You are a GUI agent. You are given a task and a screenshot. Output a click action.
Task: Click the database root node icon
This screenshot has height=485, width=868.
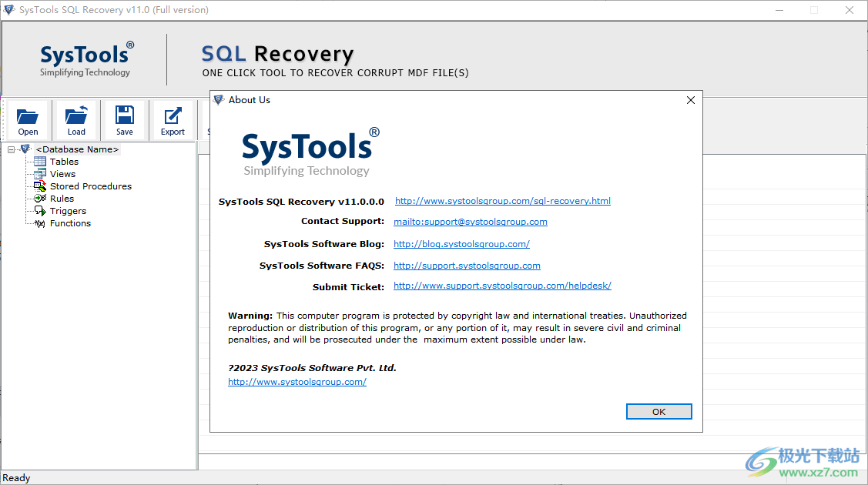point(25,149)
